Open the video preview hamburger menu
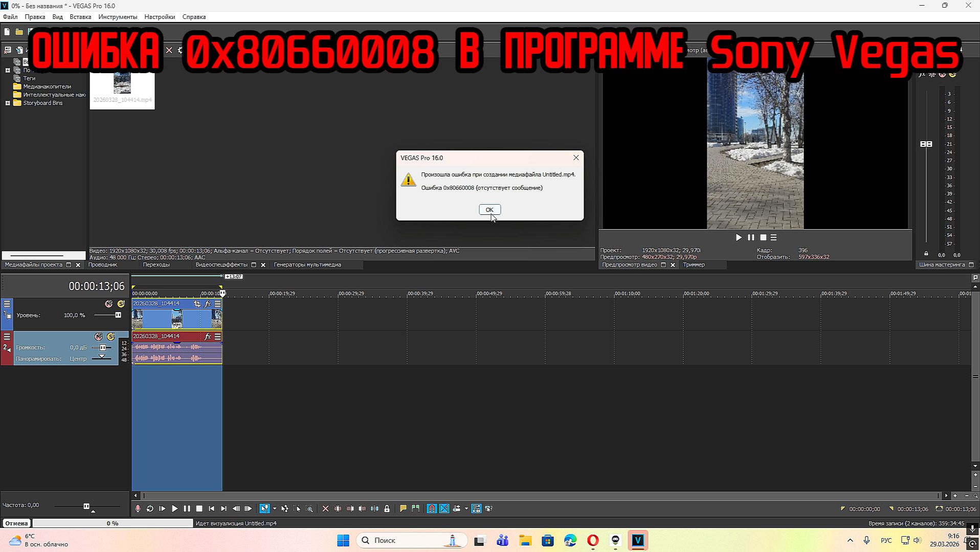The image size is (980, 552). (774, 237)
